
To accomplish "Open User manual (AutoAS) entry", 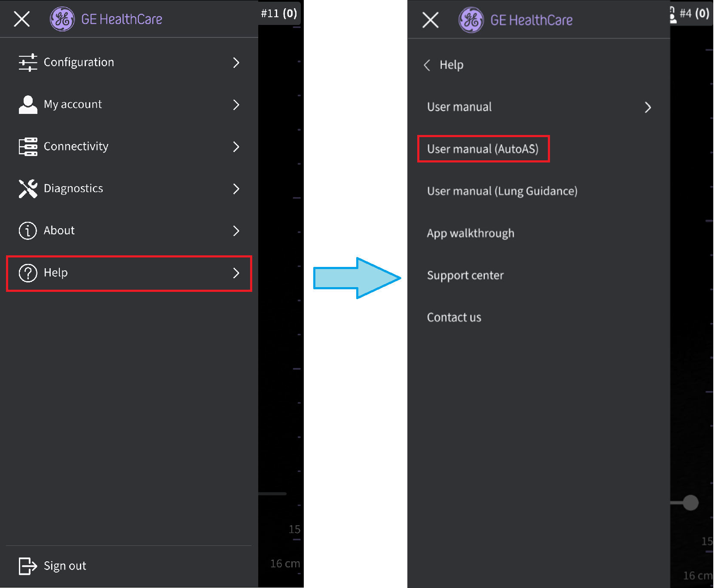I will click(x=483, y=149).
